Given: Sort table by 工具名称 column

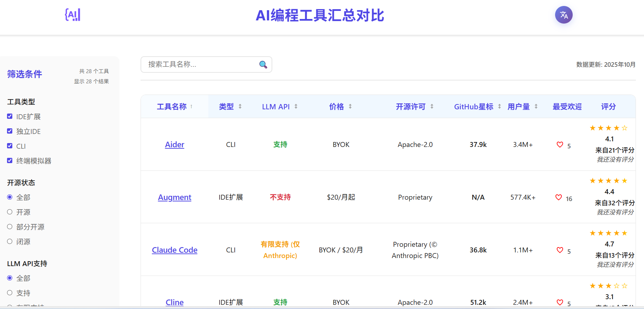Looking at the screenshot, I should pyautogui.click(x=175, y=107).
